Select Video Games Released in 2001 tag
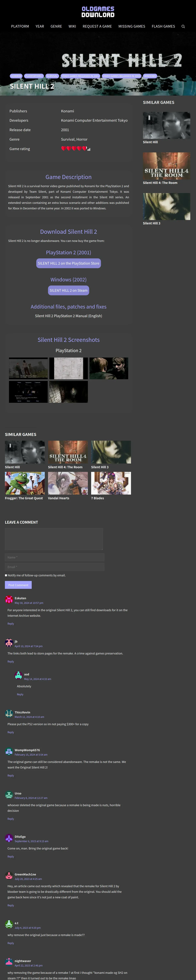The image size is (196, 980). pos(80,76)
